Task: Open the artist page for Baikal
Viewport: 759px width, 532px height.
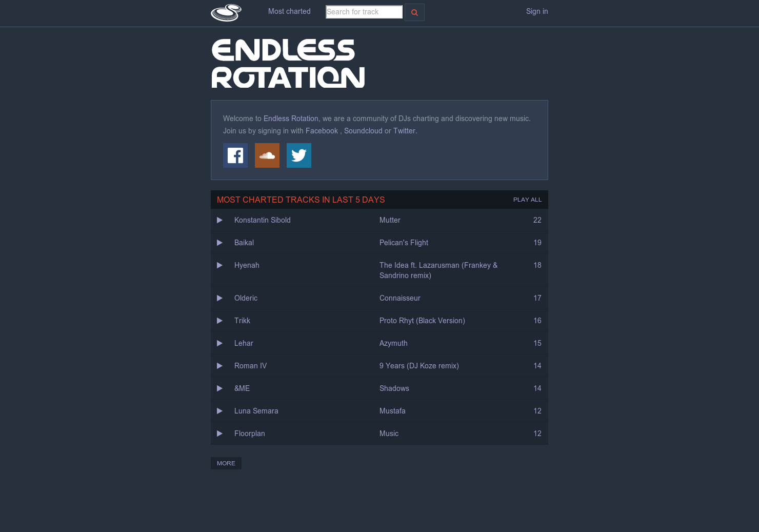Action: 244,243
